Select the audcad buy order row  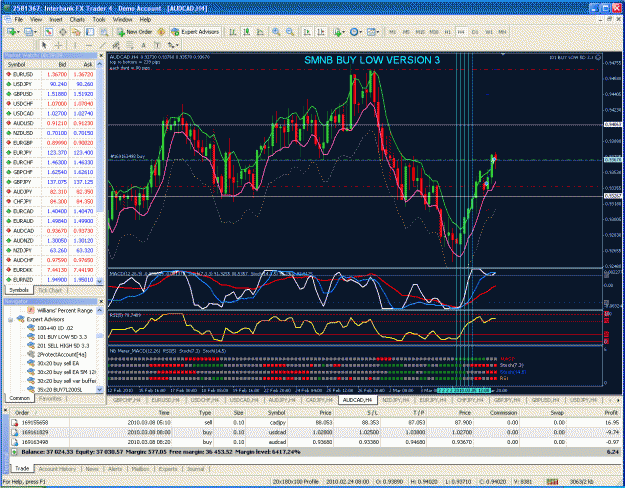pyautogui.click(x=315, y=442)
